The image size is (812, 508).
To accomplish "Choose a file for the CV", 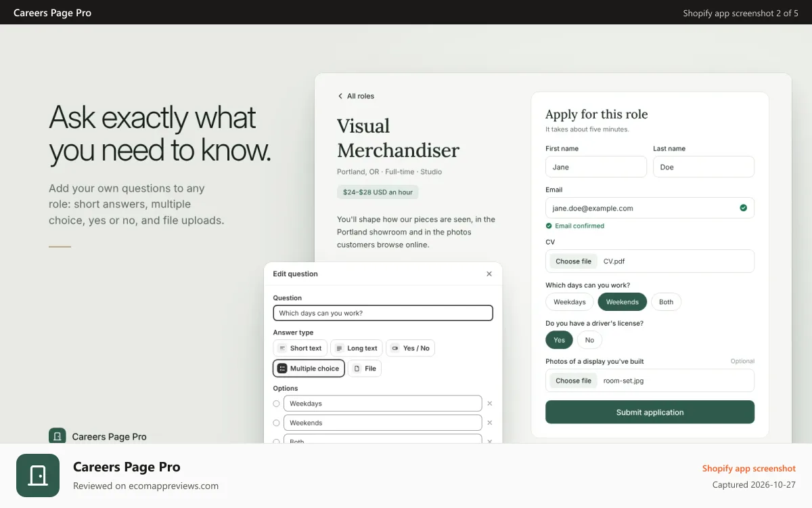I will [x=573, y=261].
